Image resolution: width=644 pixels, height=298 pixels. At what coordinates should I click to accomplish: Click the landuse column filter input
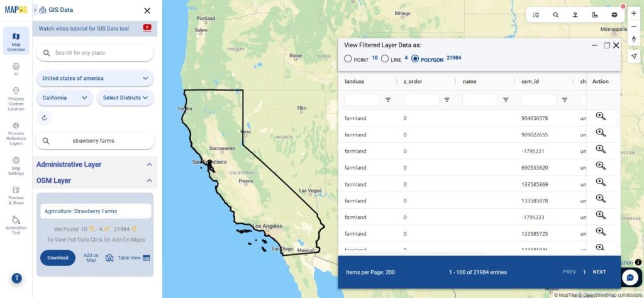pos(362,100)
